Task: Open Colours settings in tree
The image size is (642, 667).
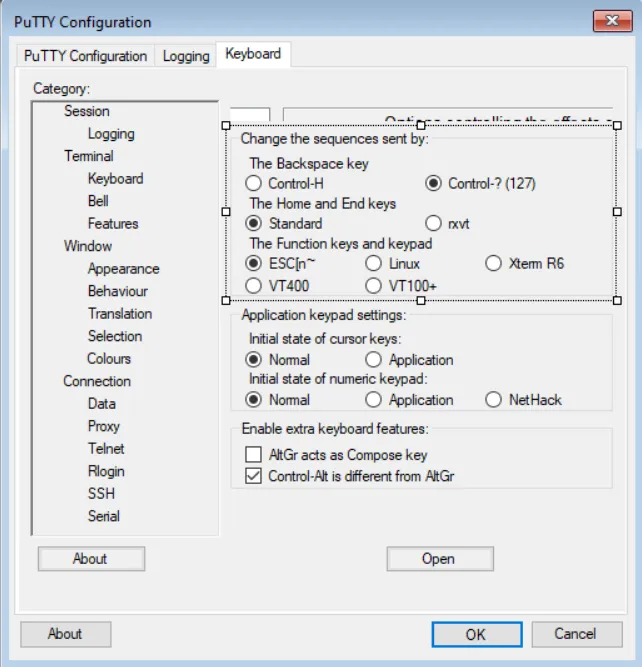Action: click(x=109, y=359)
